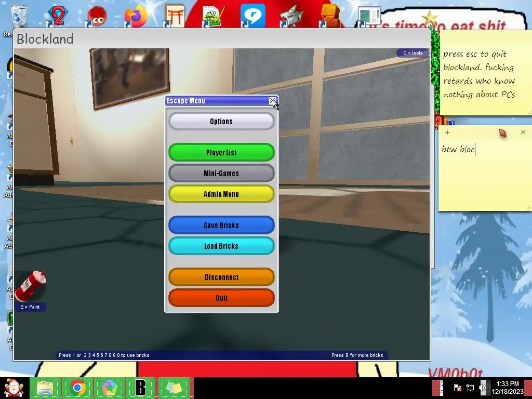Open the frog notepad editor shortcut

pos(213,16)
